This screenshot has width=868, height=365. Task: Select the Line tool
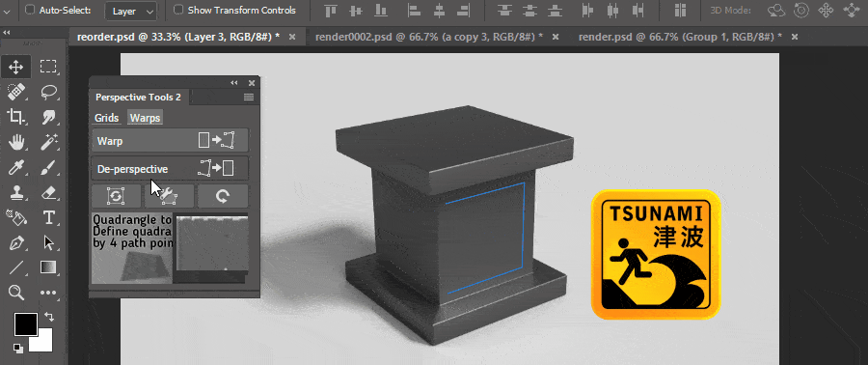click(16, 267)
